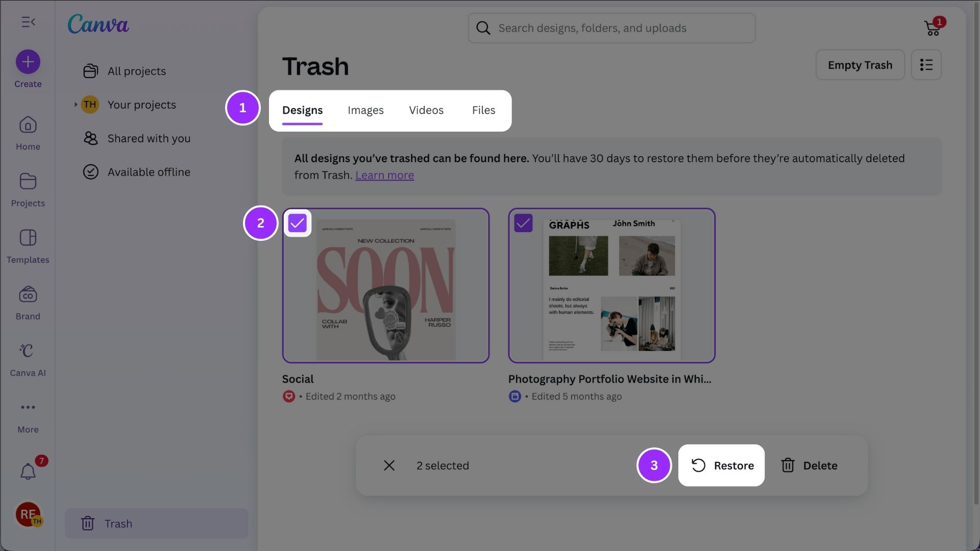Click the search designs input field
Viewport: 980px width, 551px height.
click(x=612, y=28)
